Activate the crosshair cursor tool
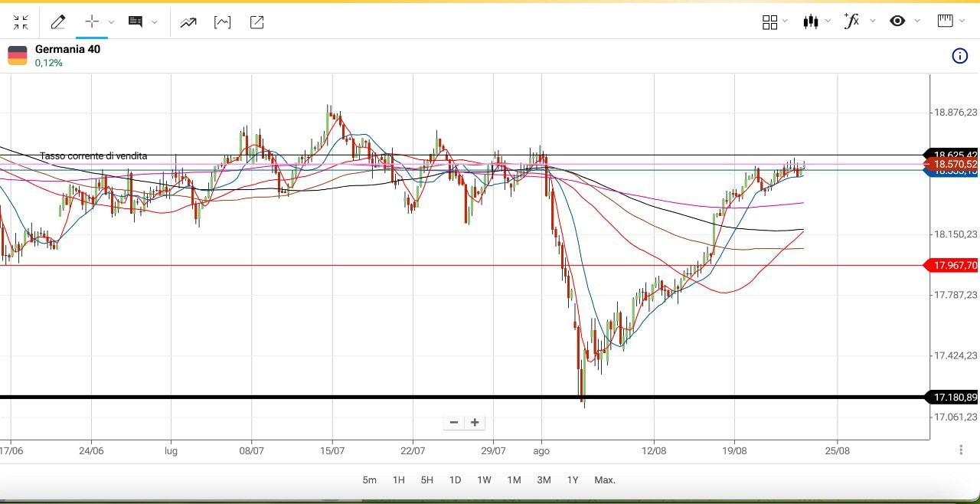 [x=92, y=22]
